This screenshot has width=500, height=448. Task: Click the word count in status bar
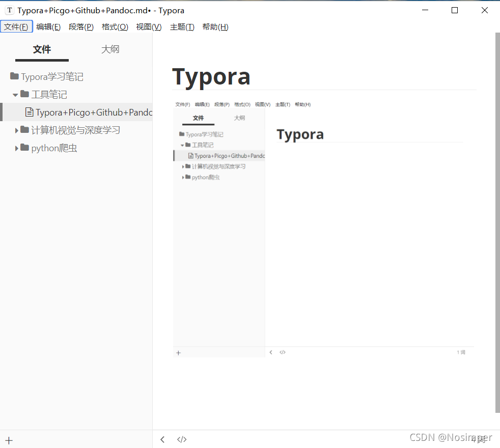pyautogui.click(x=479, y=439)
